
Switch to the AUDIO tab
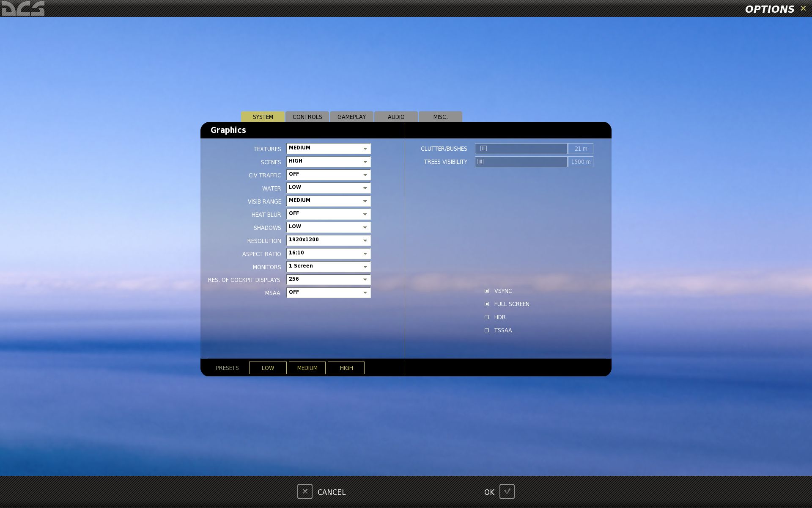[x=396, y=117]
